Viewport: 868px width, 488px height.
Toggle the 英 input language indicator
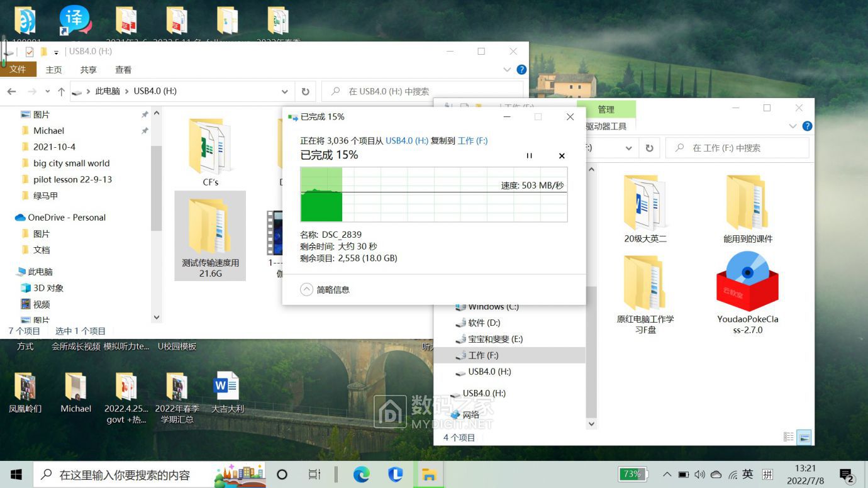[x=748, y=474]
